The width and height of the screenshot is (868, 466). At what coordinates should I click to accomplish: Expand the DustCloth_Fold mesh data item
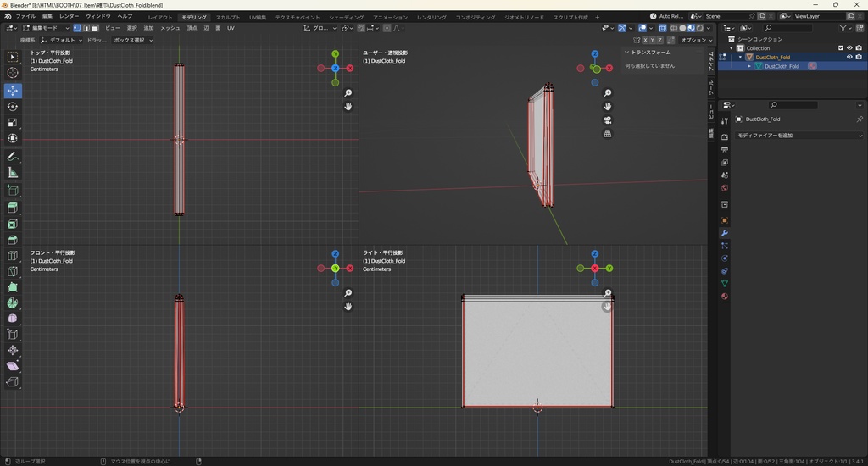click(x=750, y=66)
